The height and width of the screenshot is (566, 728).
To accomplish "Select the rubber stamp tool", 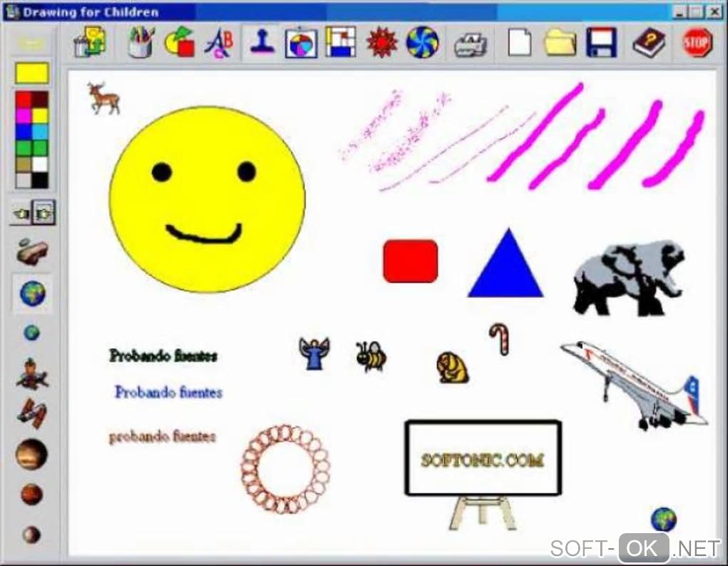I will click(x=261, y=42).
